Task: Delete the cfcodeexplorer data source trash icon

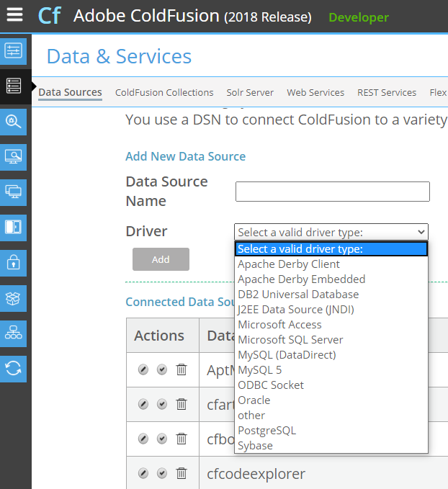Action: coord(182,473)
